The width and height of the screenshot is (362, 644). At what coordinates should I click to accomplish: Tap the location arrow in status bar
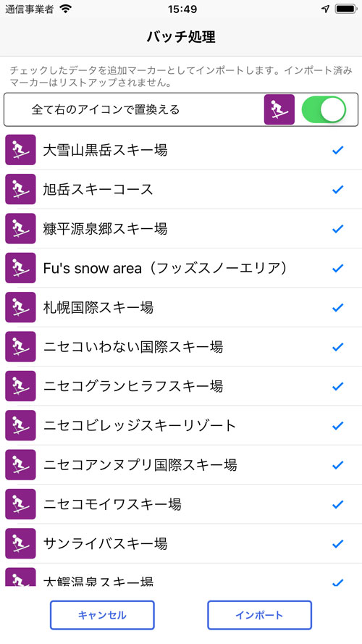point(326,9)
